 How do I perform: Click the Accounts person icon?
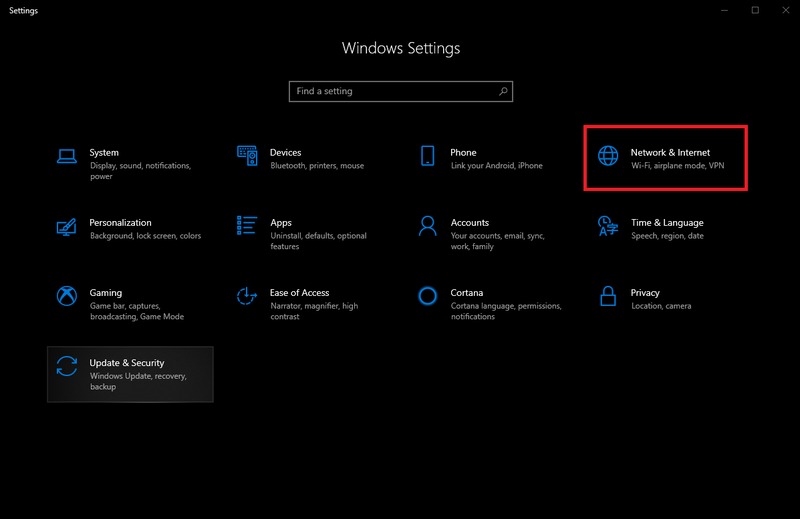[x=428, y=225]
